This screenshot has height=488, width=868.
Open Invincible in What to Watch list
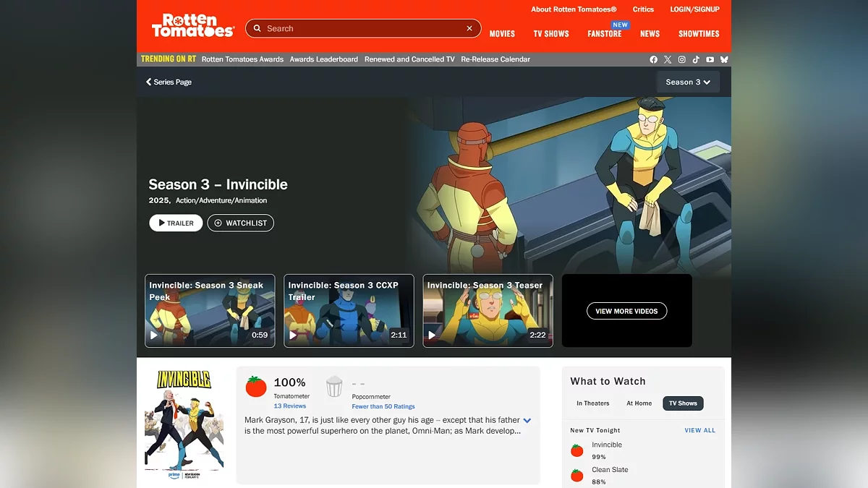click(606, 445)
